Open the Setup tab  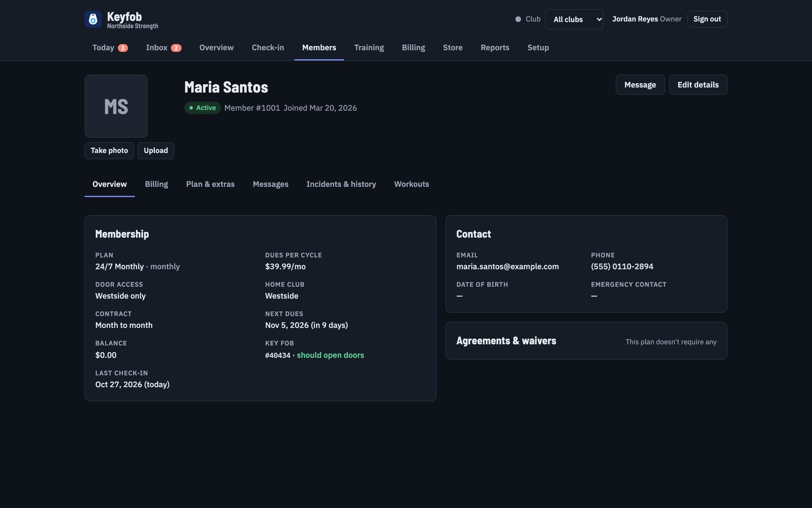point(538,47)
